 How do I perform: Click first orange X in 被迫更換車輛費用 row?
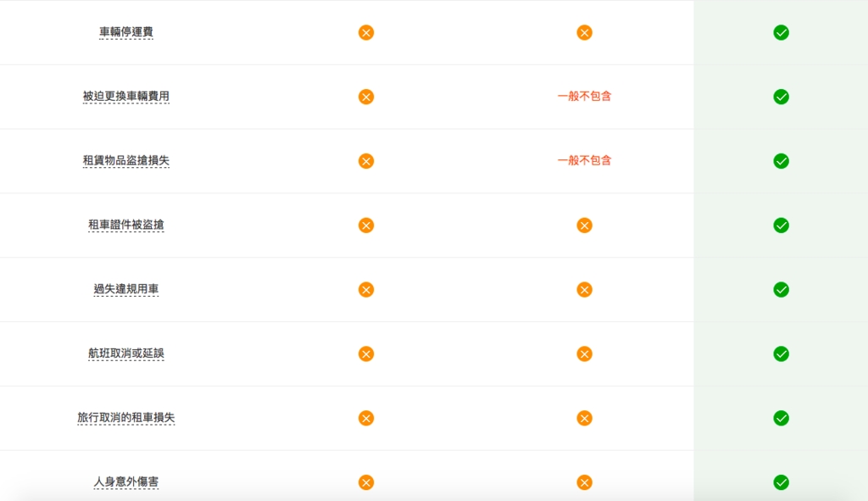coord(366,97)
